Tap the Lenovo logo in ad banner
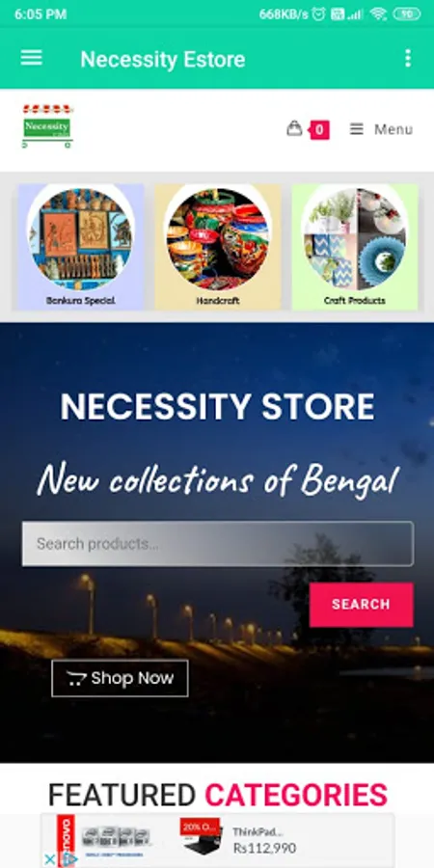 66,834
